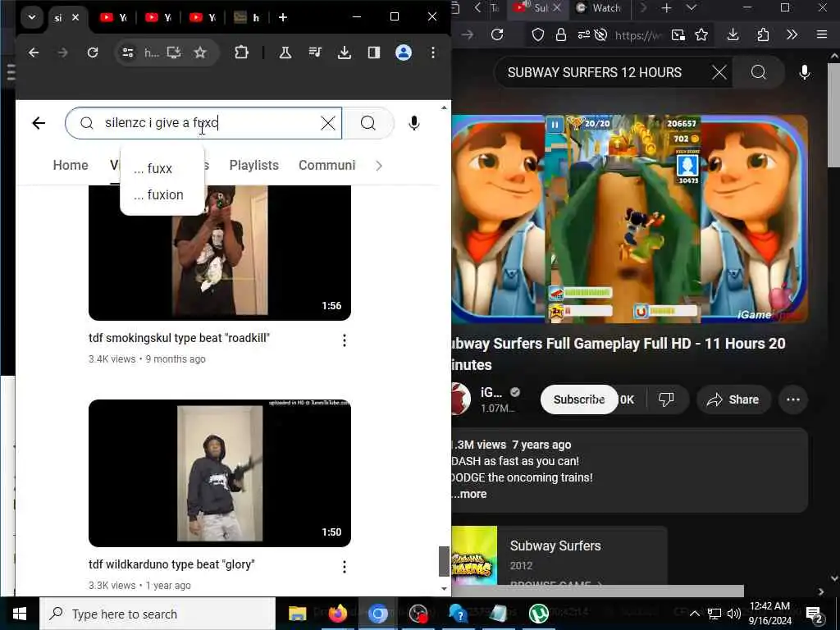840x630 pixels.
Task: Expand video description with ...more
Action: [x=469, y=494]
